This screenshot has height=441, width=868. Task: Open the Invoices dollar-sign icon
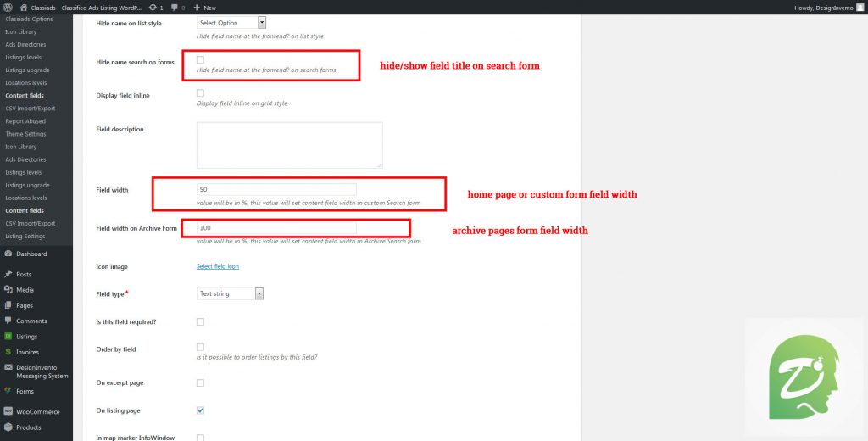point(8,352)
